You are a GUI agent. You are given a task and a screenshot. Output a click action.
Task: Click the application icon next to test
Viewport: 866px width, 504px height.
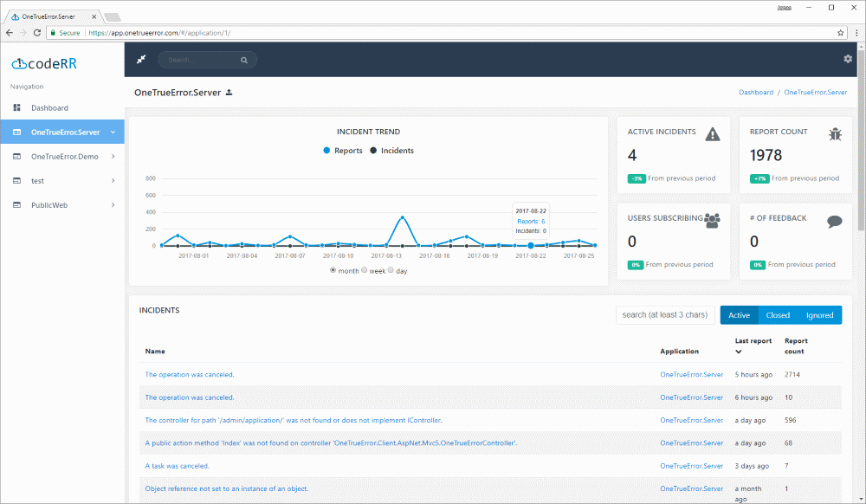click(16, 180)
